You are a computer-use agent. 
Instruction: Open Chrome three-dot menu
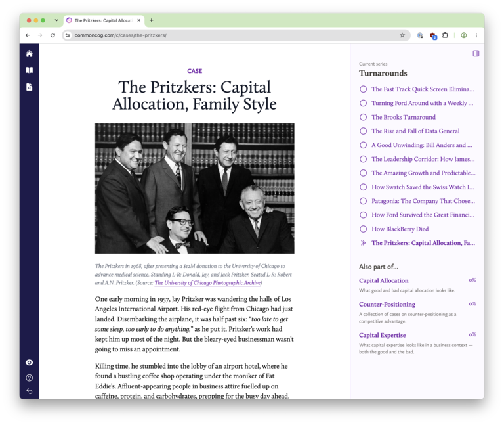point(476,35)
